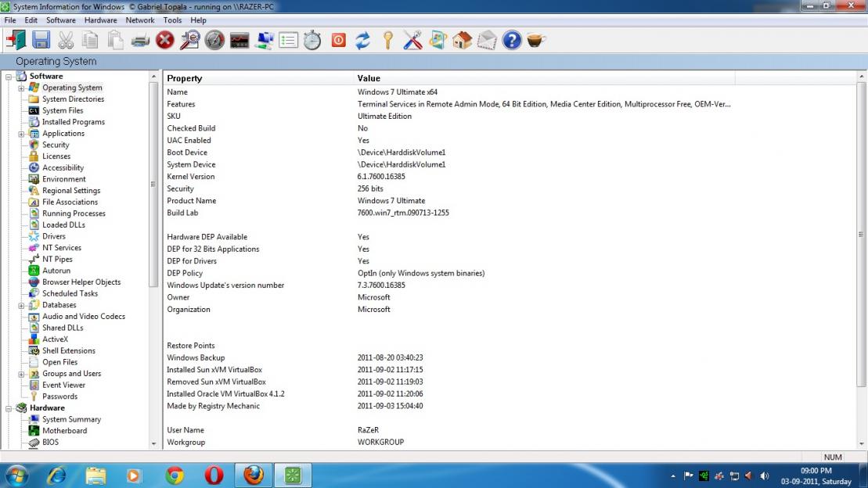
Task: Click the house home page icon
Action: point(463,41)
